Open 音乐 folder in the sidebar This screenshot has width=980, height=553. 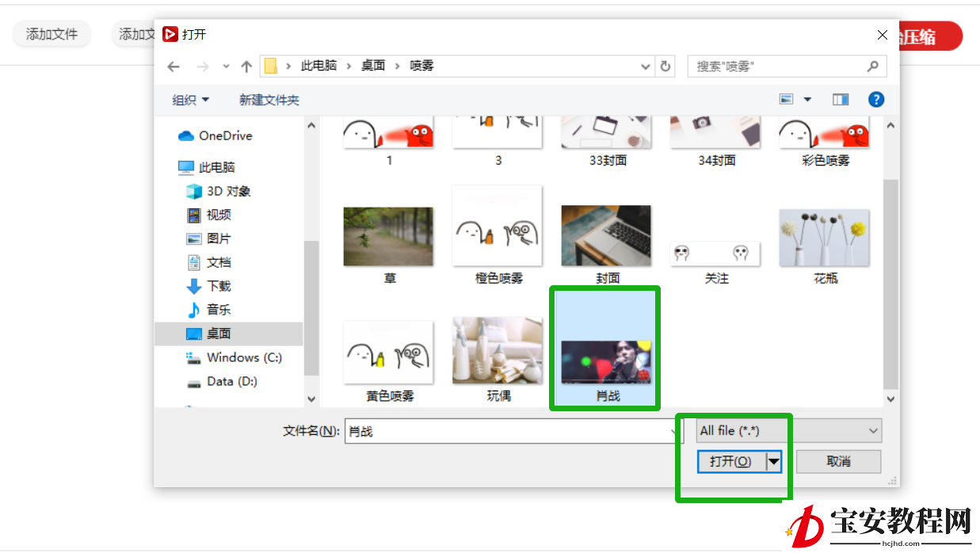209,310
